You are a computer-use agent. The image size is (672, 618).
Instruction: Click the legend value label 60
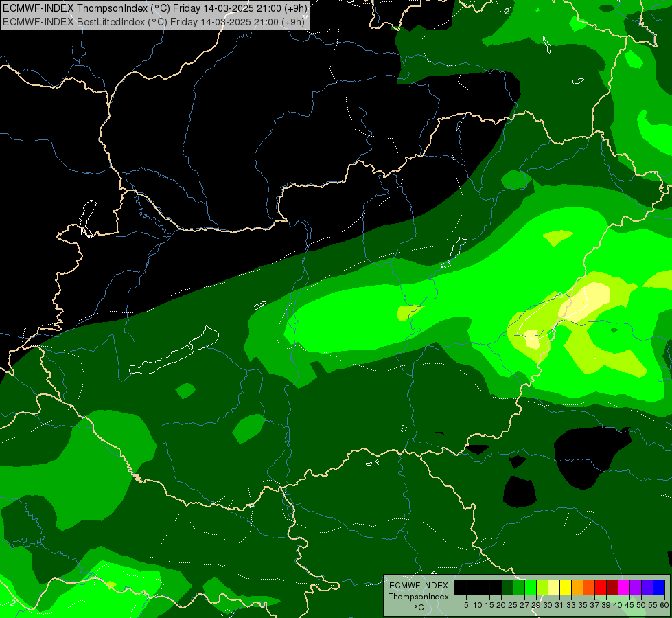click(664, 605)
